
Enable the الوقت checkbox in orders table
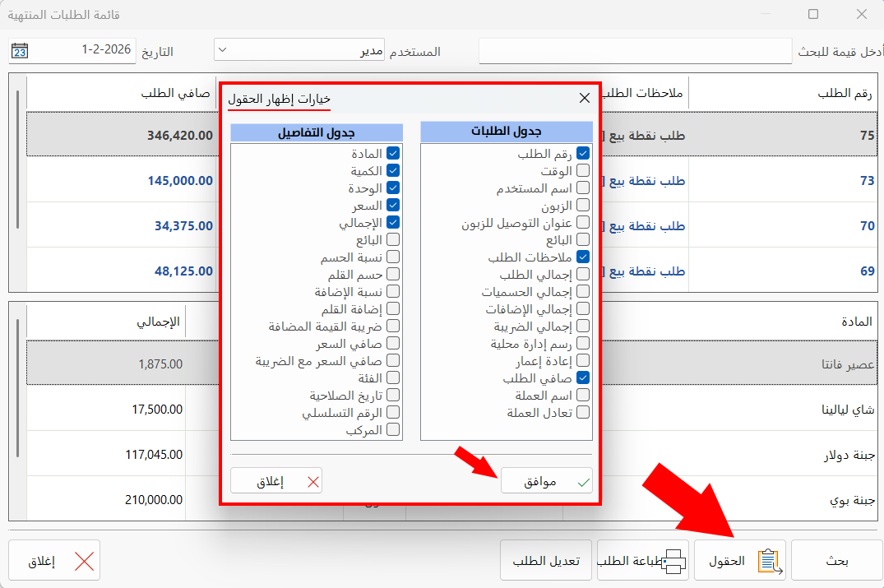[582, 170]
